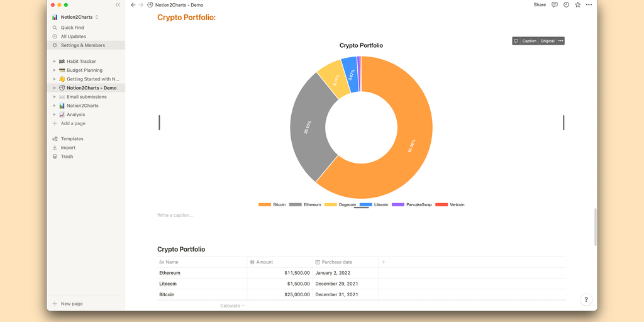Expand the Notion2Charts page tree
The height and width of the screenshot is (322, 644).
[54, 106]
